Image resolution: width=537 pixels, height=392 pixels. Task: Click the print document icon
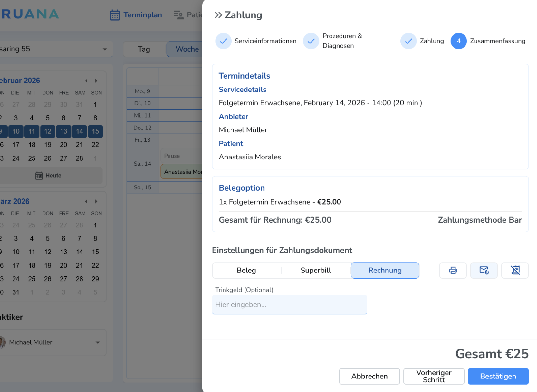click(x=453, y=270)
